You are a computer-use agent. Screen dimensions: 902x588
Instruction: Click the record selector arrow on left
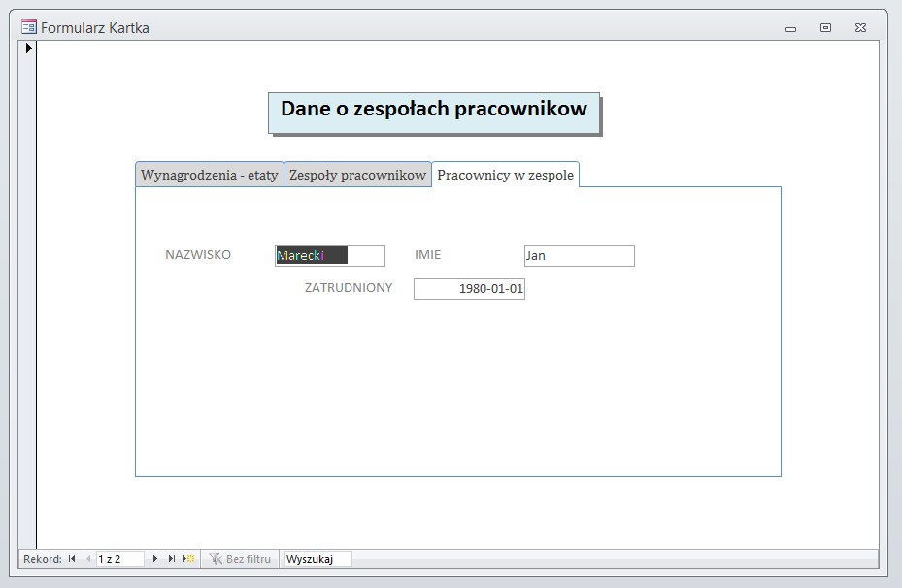coord(28,48)
